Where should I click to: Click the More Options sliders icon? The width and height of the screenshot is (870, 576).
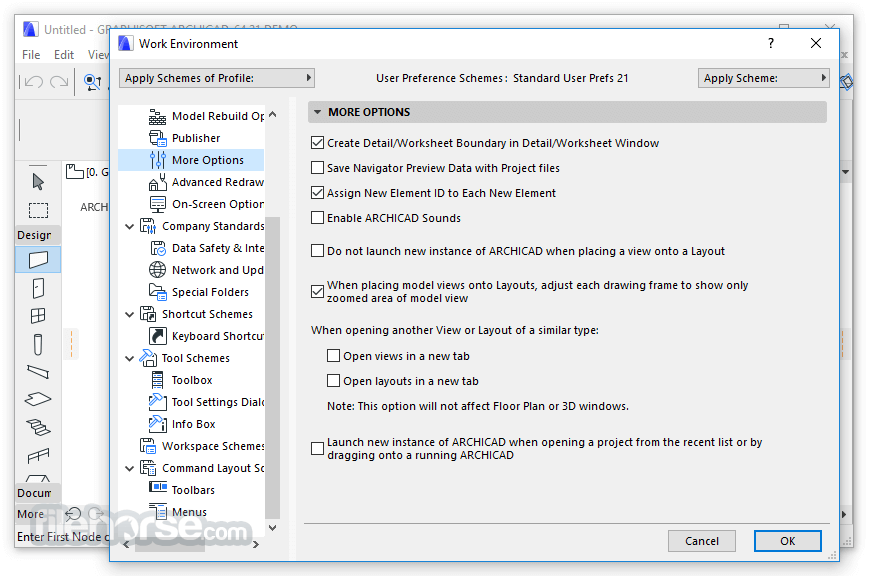pyautogui.click(x=158, y=160)
